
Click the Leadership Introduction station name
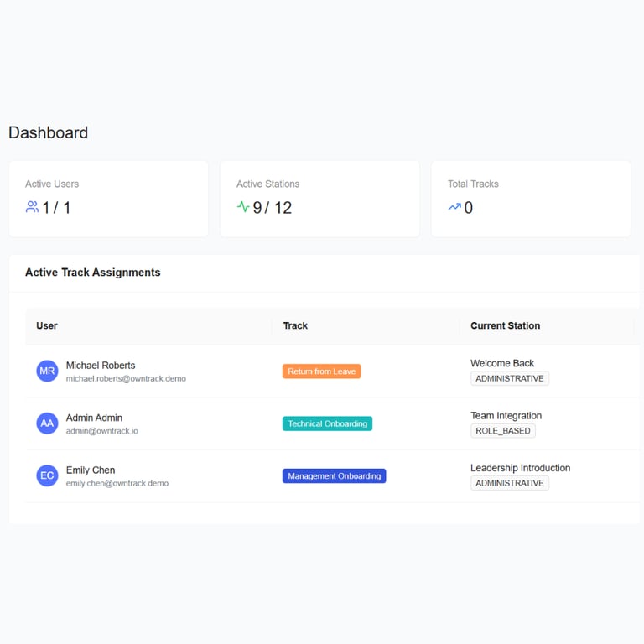coord(521,468)
